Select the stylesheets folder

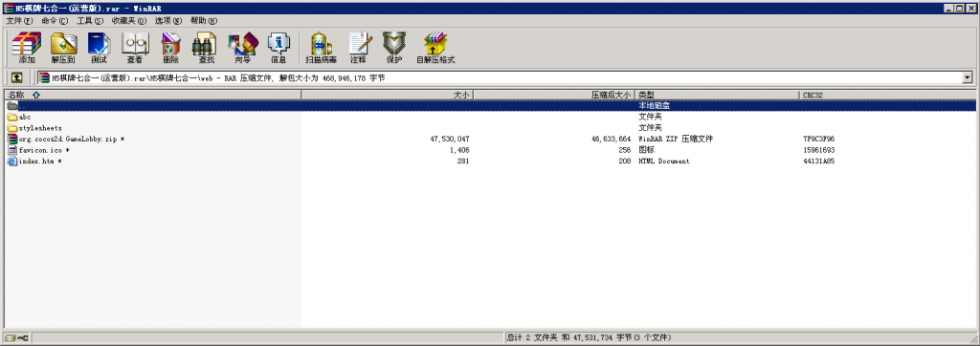click(x=40, y=128)
